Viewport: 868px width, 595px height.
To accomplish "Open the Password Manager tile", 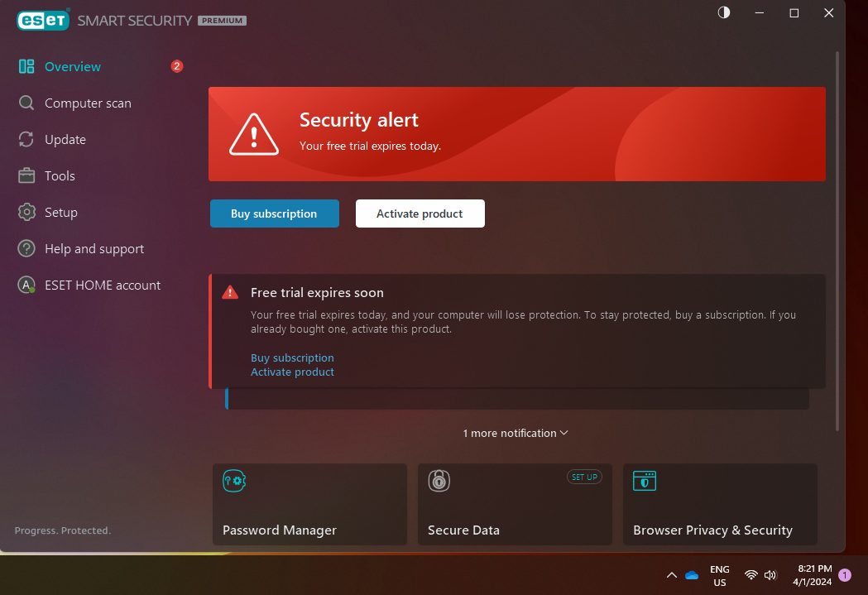I will pyautogui.click(x=310, y=504).
